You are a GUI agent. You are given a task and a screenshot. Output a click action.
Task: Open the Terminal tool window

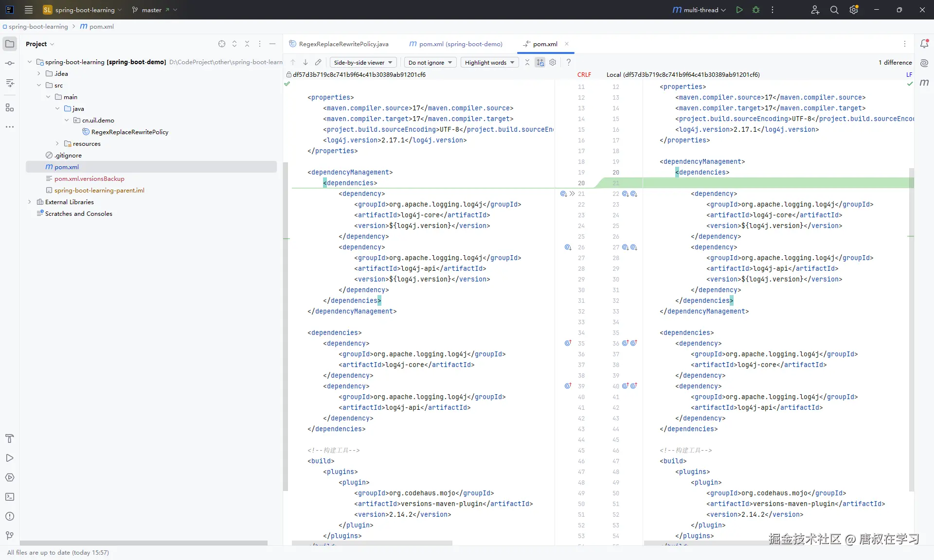[10, 497]
